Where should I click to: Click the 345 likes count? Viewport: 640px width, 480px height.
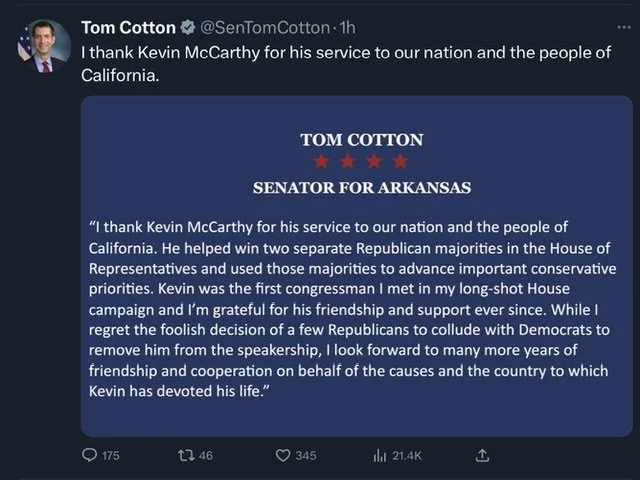(306, 456)
